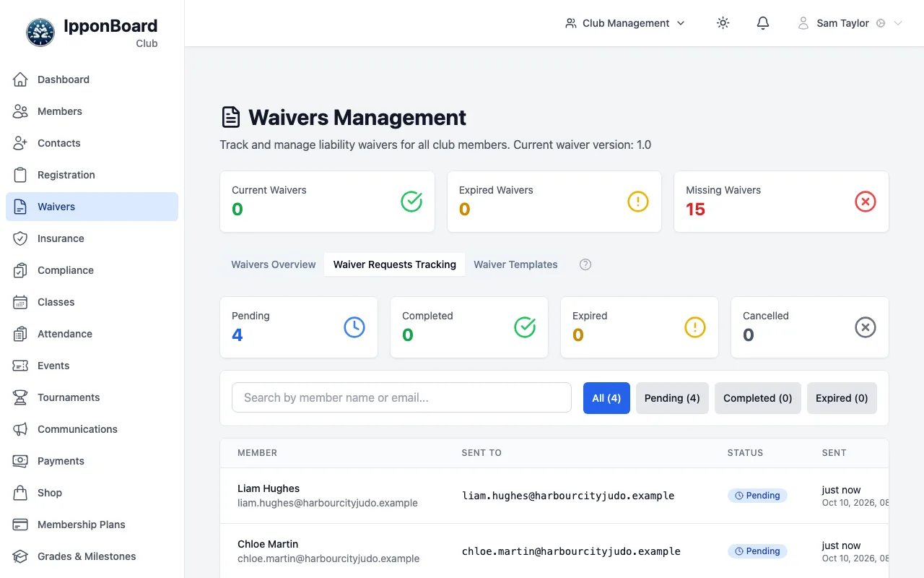The image size is (924, 578).
Task: Select the Waiver Requests Tracking tab
Action: pos(395,264)
